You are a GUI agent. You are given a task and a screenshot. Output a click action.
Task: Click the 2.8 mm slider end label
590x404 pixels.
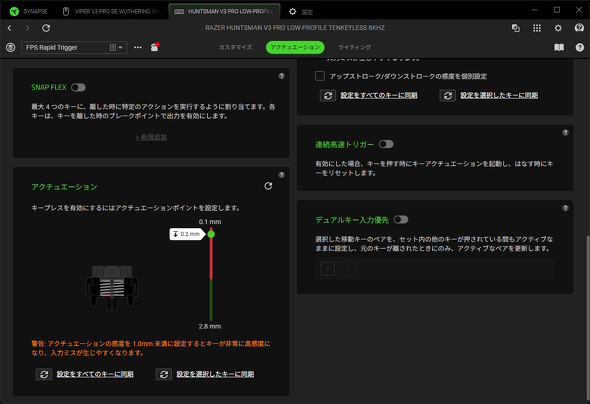[x=210, y=326]
